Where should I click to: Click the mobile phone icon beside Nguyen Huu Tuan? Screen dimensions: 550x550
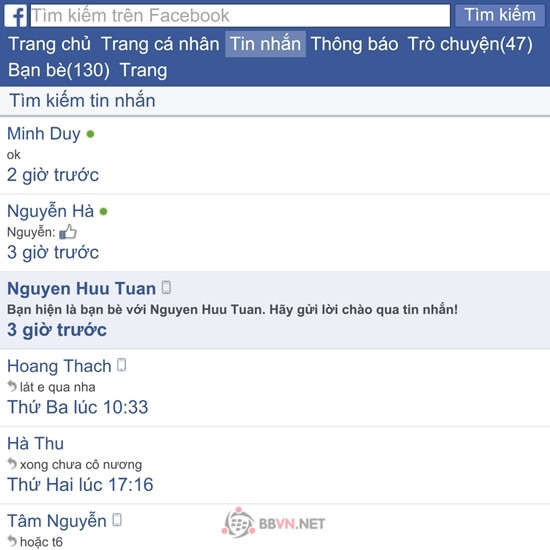tap(166, 287)
